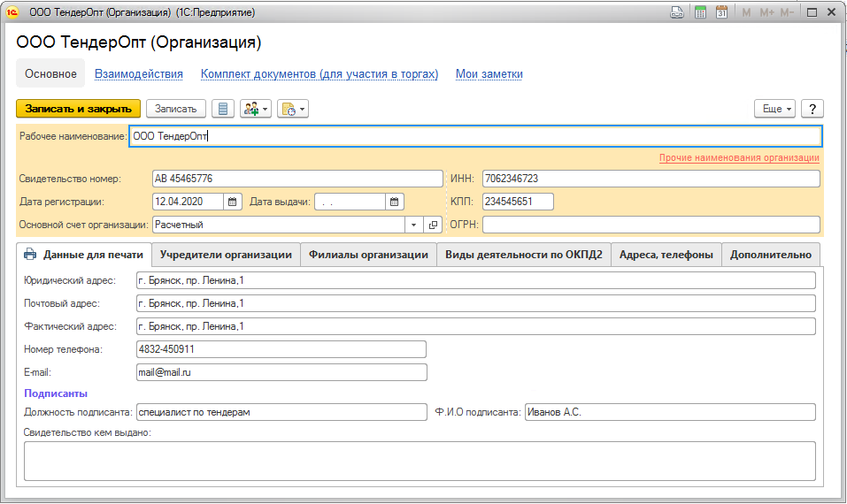Click the Должность подписанта field
This screenshot has height=504, width=847.
(281, 412)
